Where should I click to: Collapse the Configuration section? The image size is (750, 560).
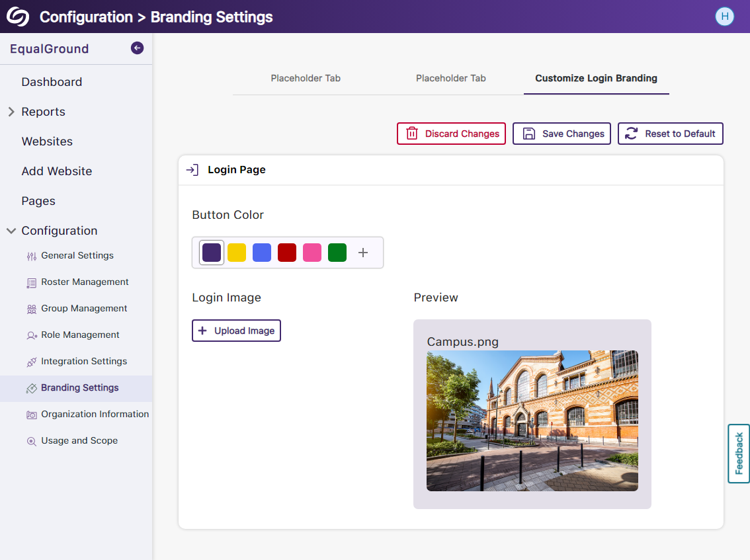click(11, 231)
